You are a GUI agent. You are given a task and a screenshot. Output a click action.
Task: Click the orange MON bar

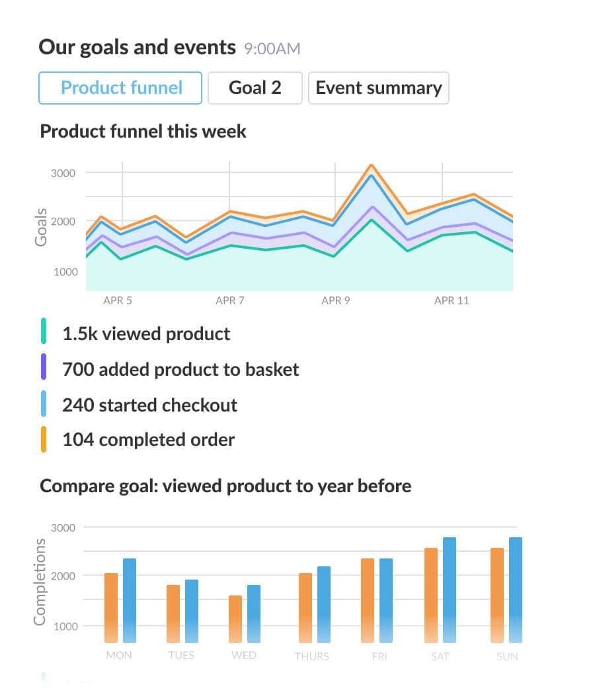tap(111, 608)
